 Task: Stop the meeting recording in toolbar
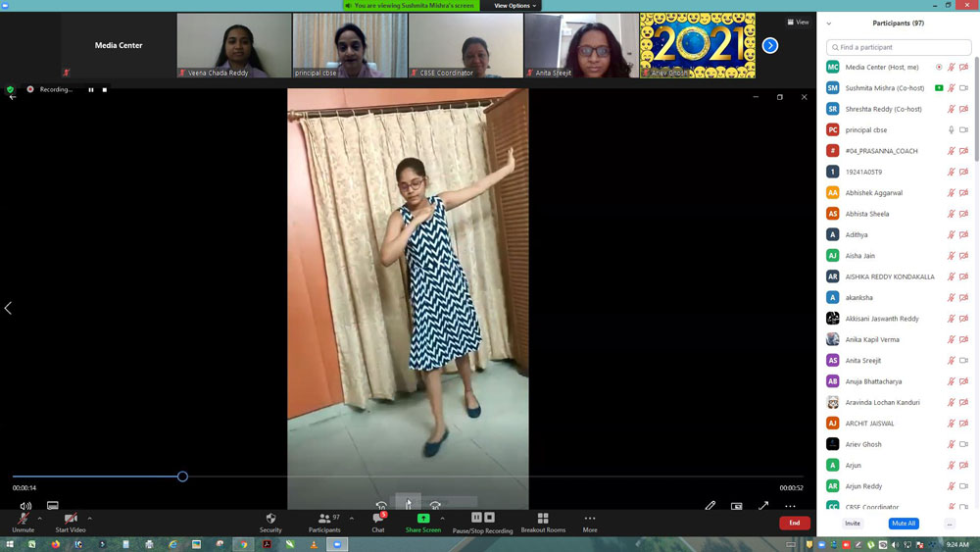489,517
